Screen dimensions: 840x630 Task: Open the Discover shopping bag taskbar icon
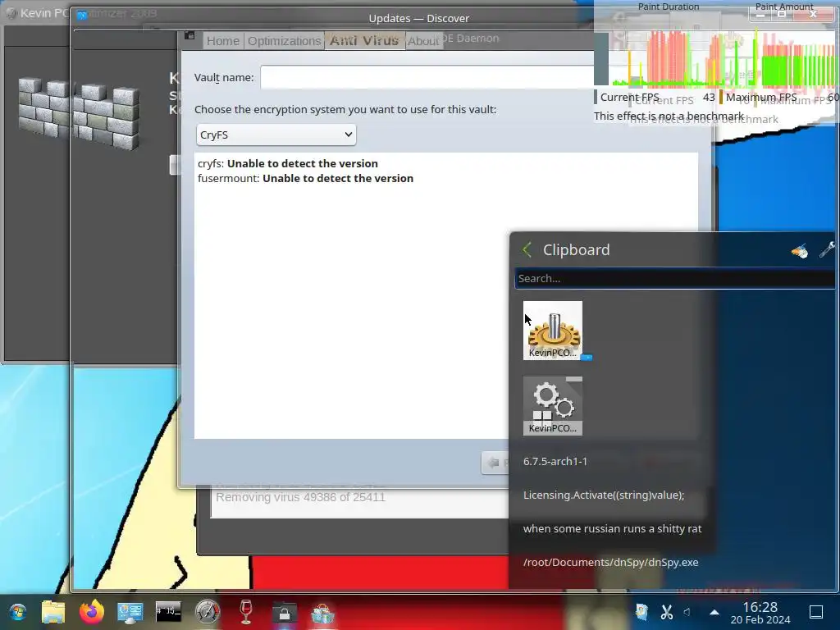tap(322, 613)
